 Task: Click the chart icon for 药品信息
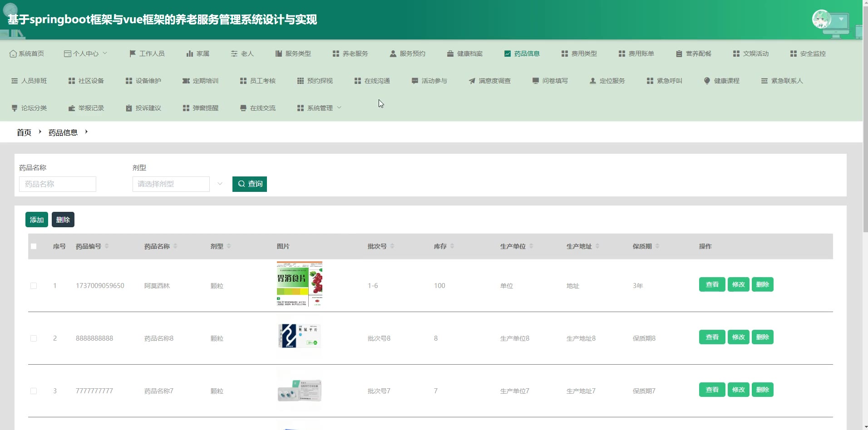(x=508, y=54)
